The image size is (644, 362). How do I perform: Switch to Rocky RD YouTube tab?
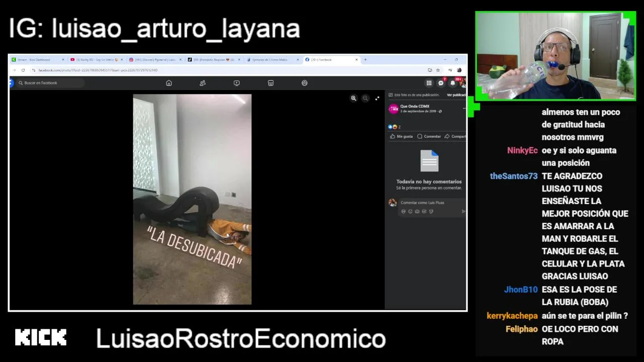pos(96,59)
